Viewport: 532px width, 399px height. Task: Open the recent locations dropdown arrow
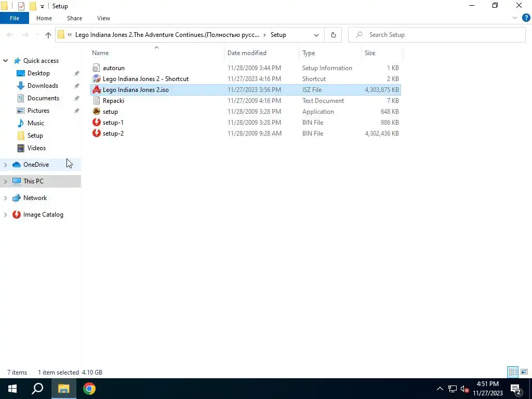click(x=37, y=35)
